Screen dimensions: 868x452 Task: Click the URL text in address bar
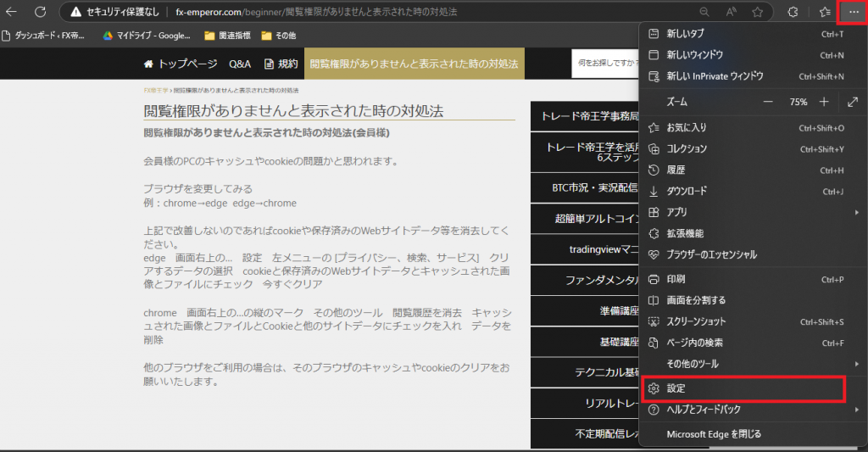pos(316,12)
